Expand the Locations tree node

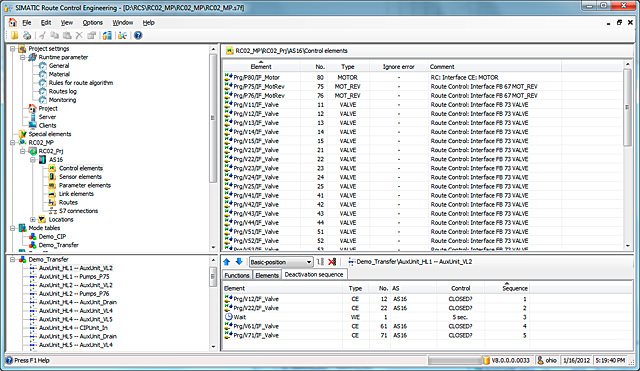click(x=33, y=220)
